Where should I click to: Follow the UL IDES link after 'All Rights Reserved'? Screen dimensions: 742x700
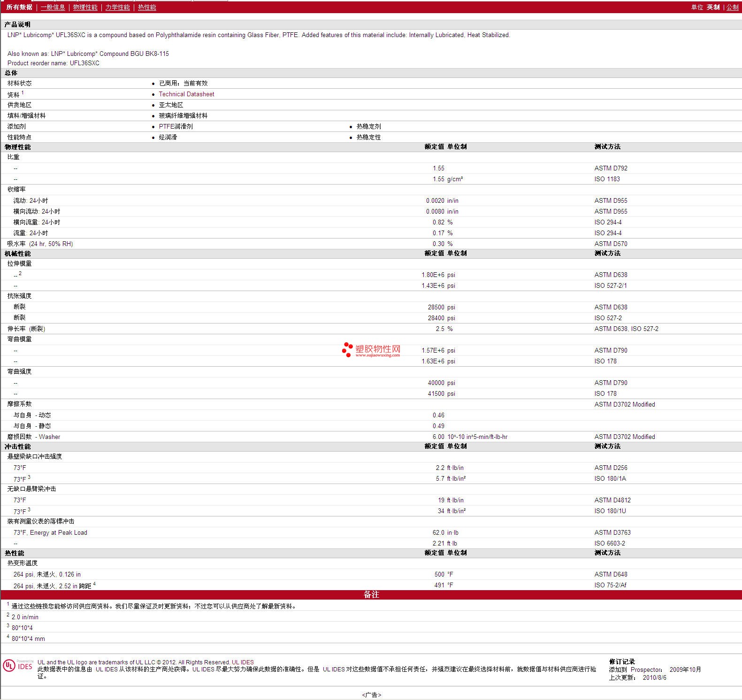(x=243, y=662)
